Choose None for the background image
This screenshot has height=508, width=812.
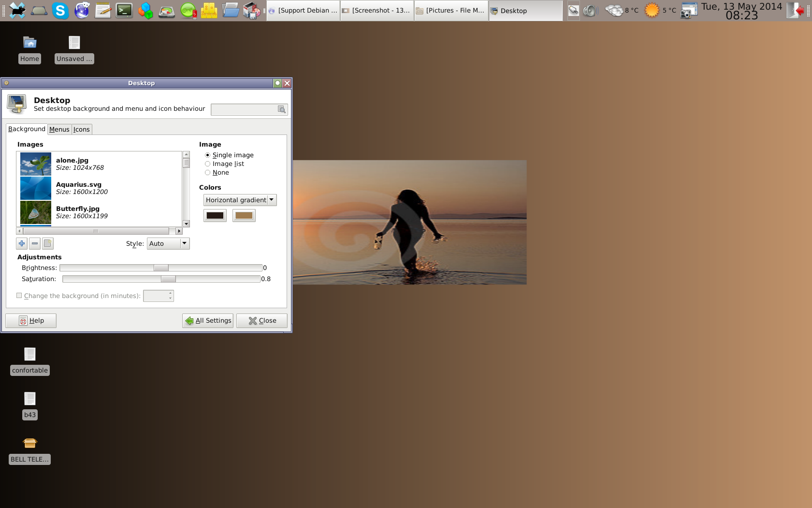pos(208,173)
